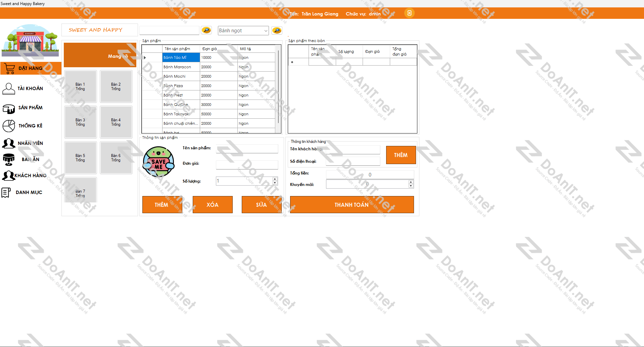Click the bread icon for SẢN PHẨM

[9, 108]
